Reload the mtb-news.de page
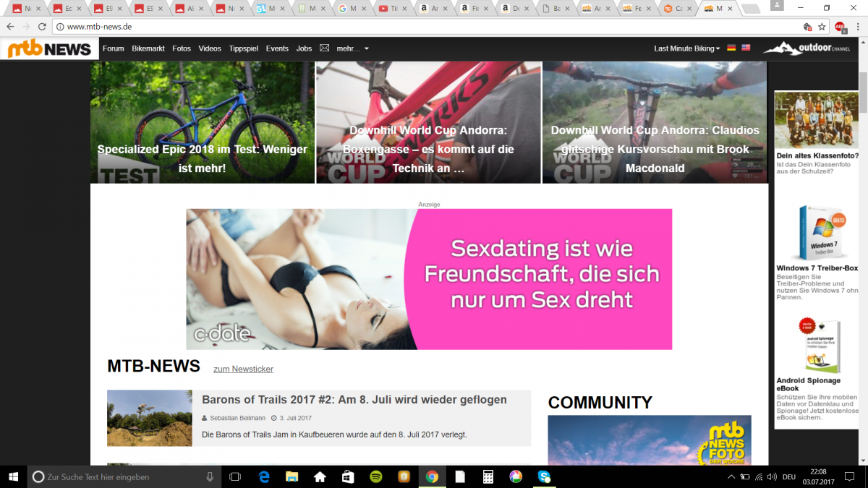This screenshot has height=488, width=868. pos(43,27)
